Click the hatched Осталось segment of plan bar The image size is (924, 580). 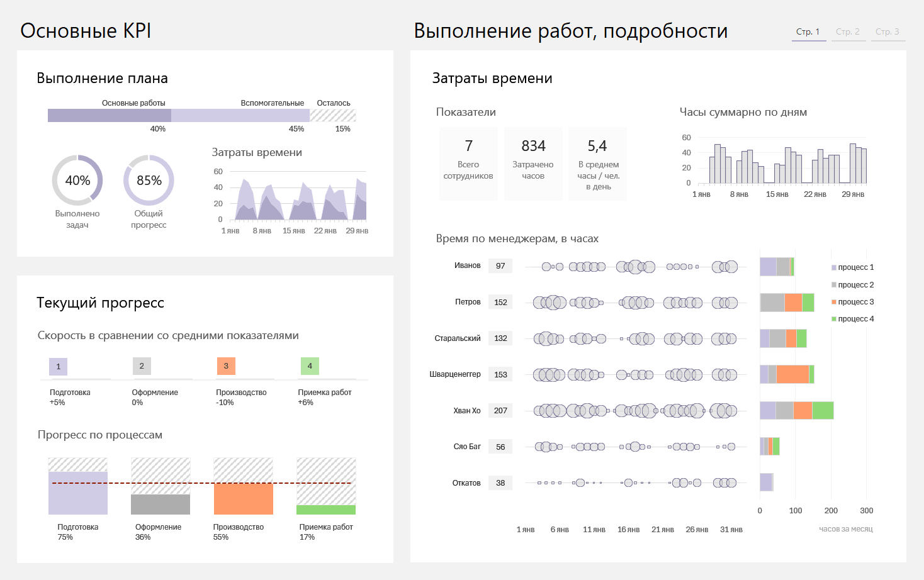[x=333, y=115]
